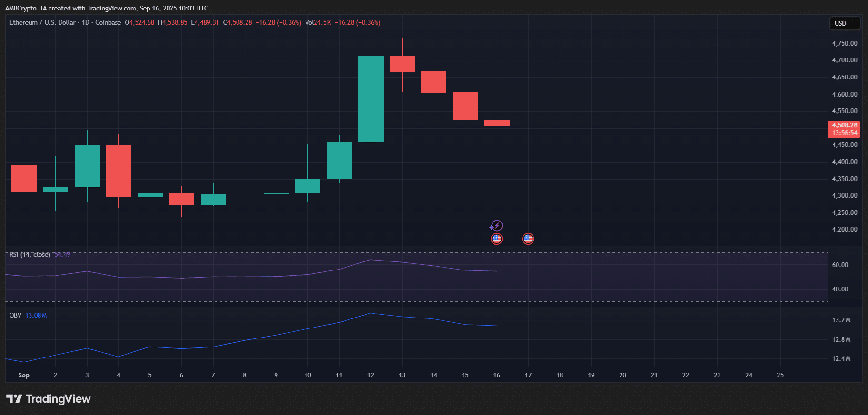This screenshot has width=868, height=415.
Task: Click the Ethereum / U.S. Dollar symbol title
Action: click(x=42, y=22)
